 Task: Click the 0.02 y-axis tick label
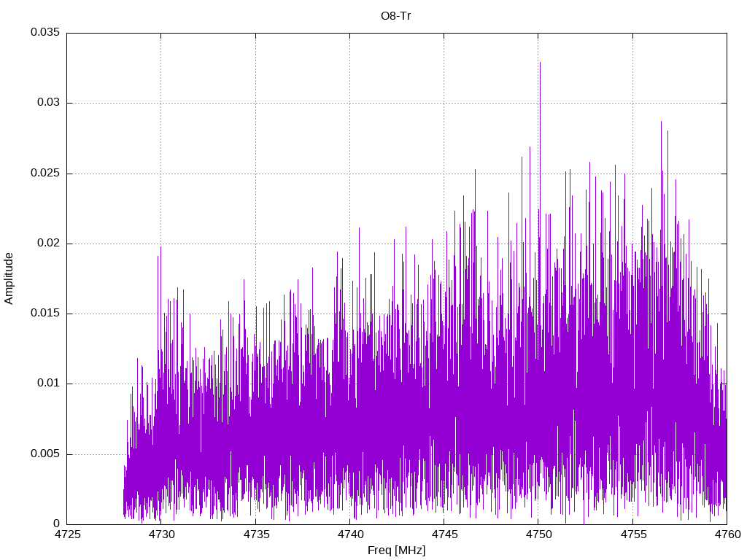[x=47, y=244]
